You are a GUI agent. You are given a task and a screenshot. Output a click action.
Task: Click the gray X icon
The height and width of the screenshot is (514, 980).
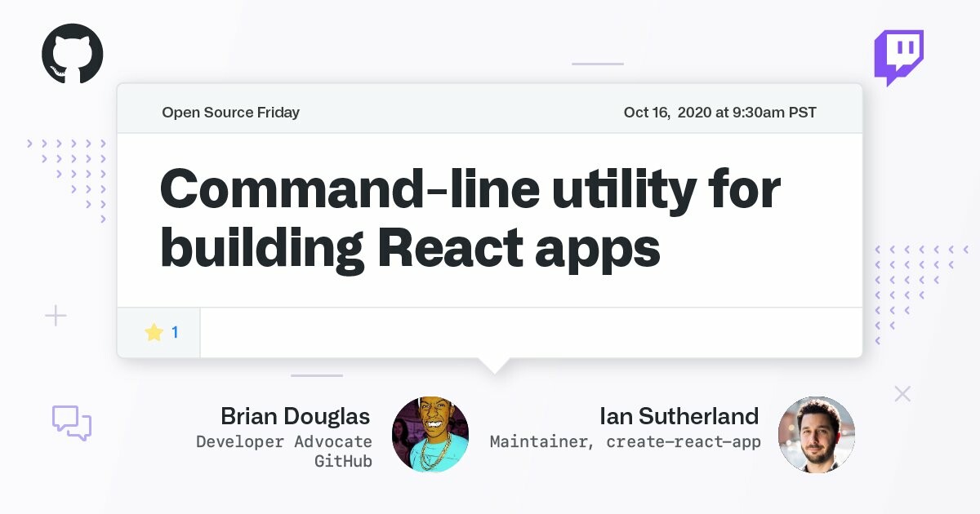coord(902,394)
